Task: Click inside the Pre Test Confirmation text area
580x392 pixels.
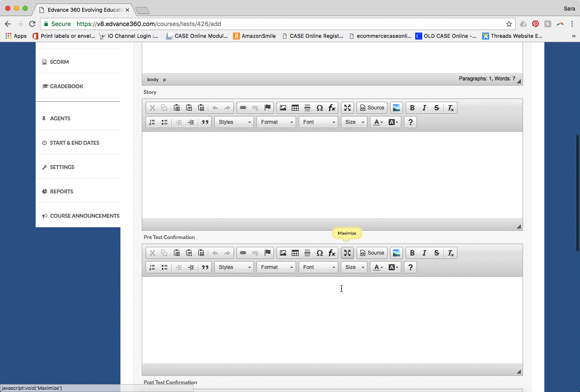Action: click(x=332, y=320)
